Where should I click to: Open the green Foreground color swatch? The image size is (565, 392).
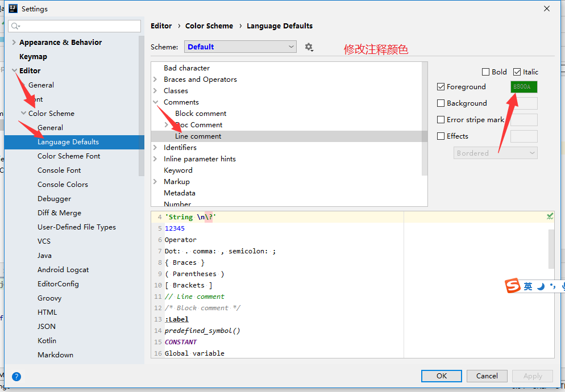point(524,87)
